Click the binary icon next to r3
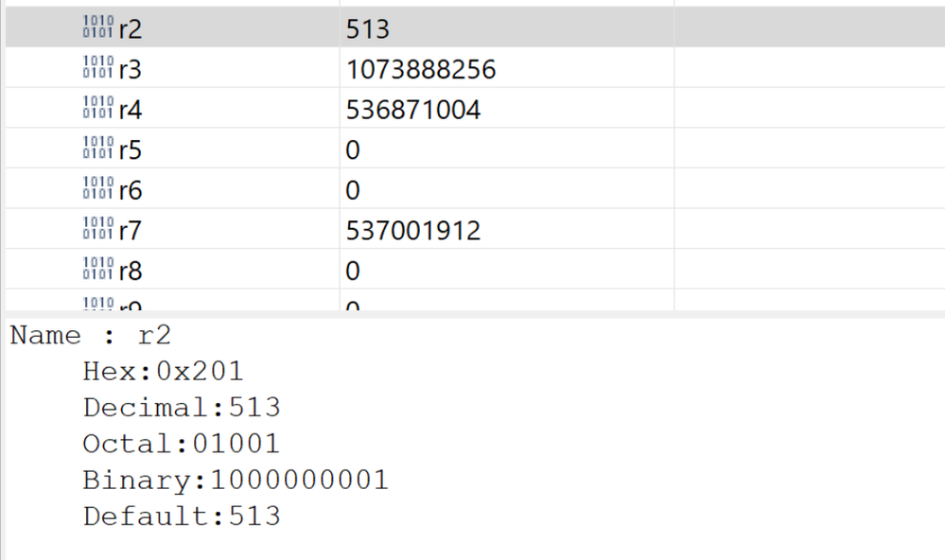This screenshot has width=945, height=560. (97, 69)
